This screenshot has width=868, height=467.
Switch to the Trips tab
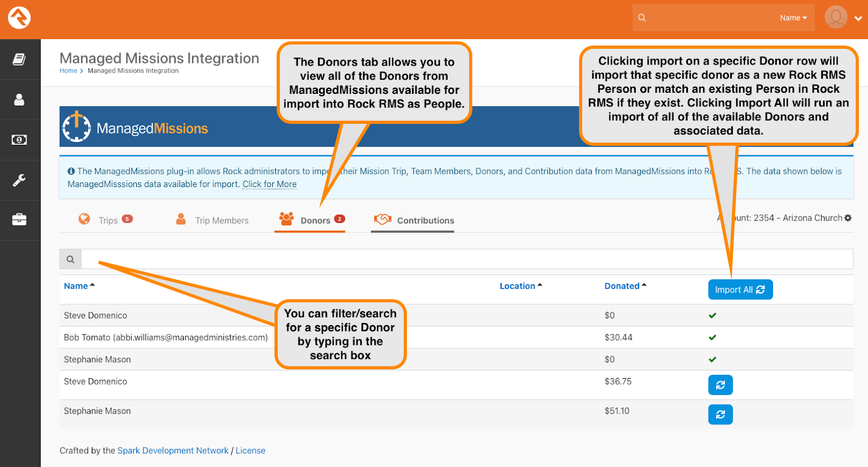pyautogui.click(x=106, y=220)
